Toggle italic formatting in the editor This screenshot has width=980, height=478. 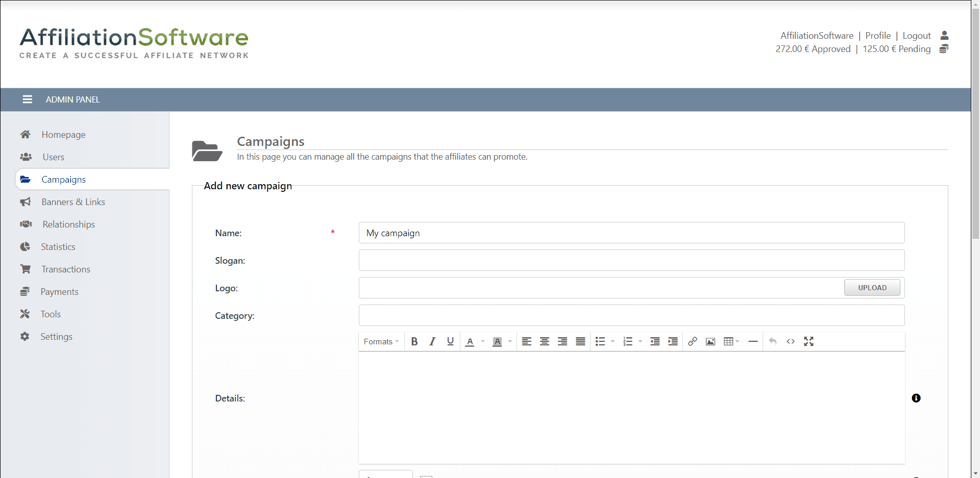coord(432,341)
